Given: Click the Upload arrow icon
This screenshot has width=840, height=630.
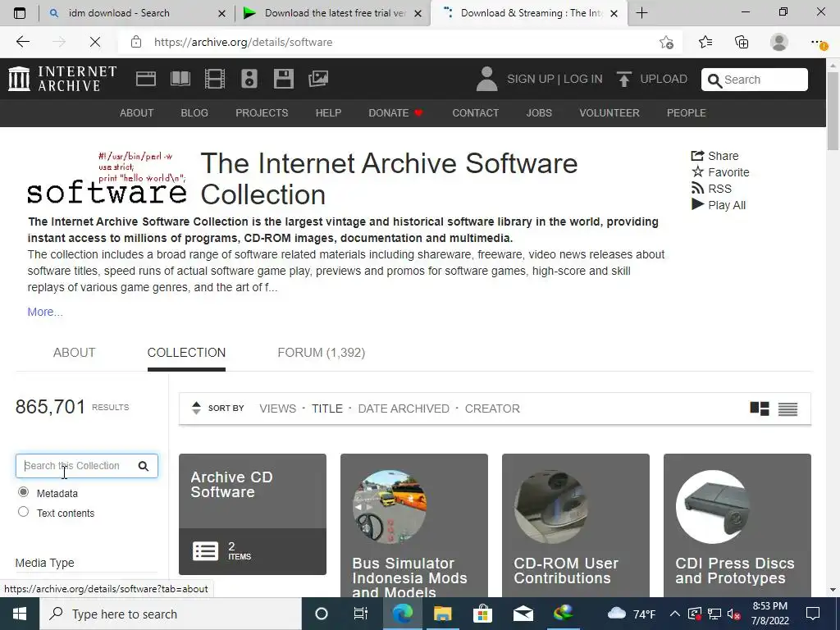Looking at the screenshot, I should coord(623,79).
